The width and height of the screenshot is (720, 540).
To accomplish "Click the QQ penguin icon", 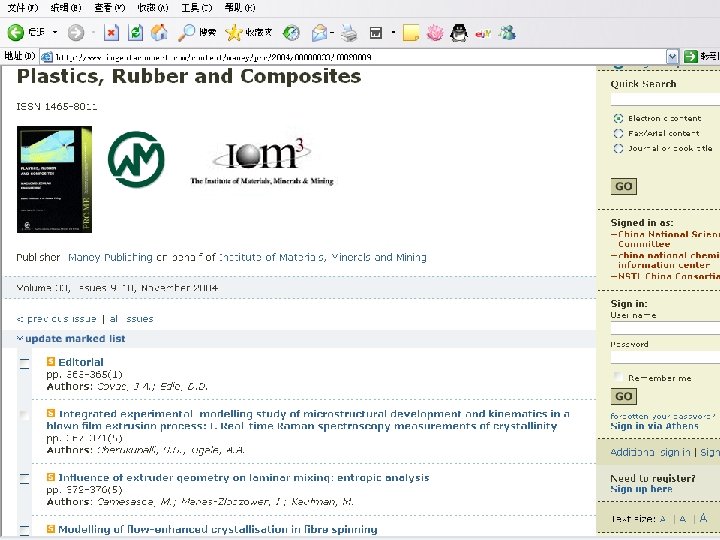I will pos(459,33).
